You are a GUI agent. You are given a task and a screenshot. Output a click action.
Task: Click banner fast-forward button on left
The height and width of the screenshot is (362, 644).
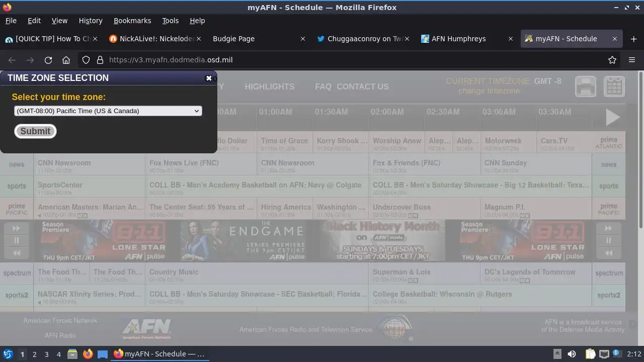16,228
